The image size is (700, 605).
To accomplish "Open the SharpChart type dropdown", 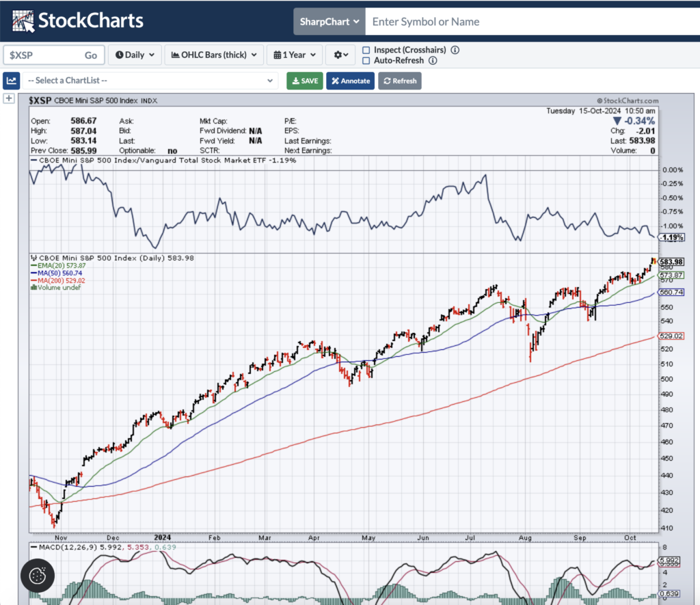I will point(329,21).
